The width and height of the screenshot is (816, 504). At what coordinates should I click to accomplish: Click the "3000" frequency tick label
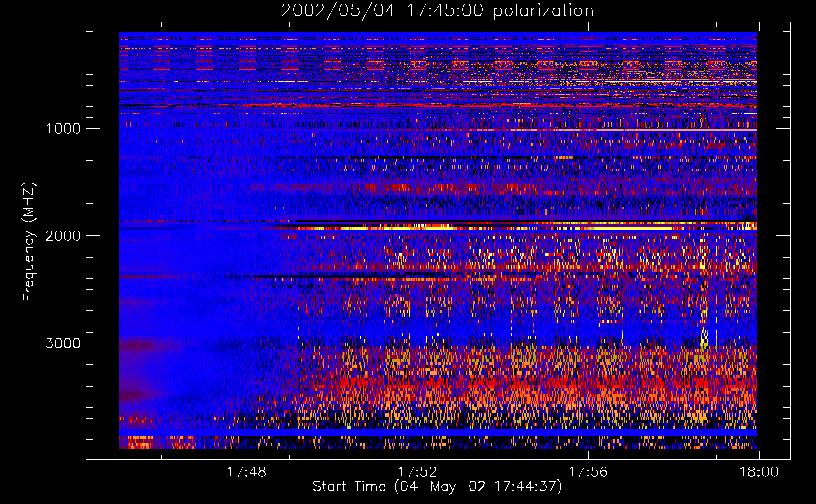point(63,343)
